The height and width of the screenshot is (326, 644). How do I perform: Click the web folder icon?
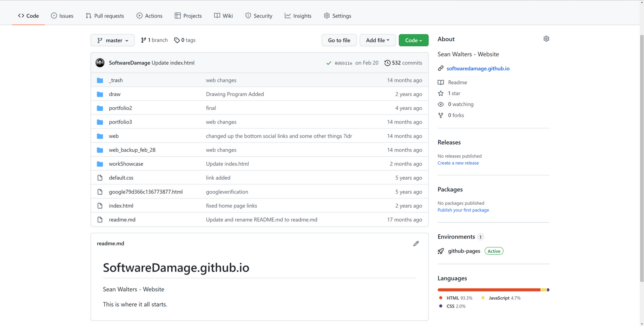coord(100,136)
